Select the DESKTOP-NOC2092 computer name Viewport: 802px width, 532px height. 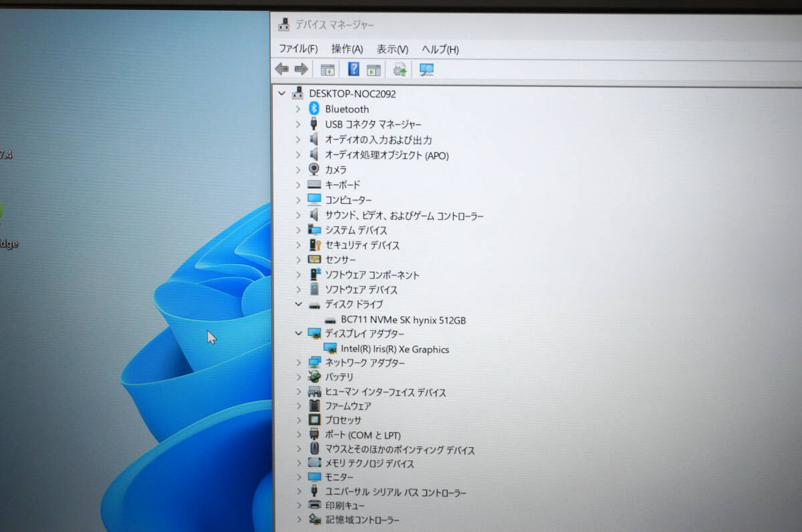[x=352, y=94]
